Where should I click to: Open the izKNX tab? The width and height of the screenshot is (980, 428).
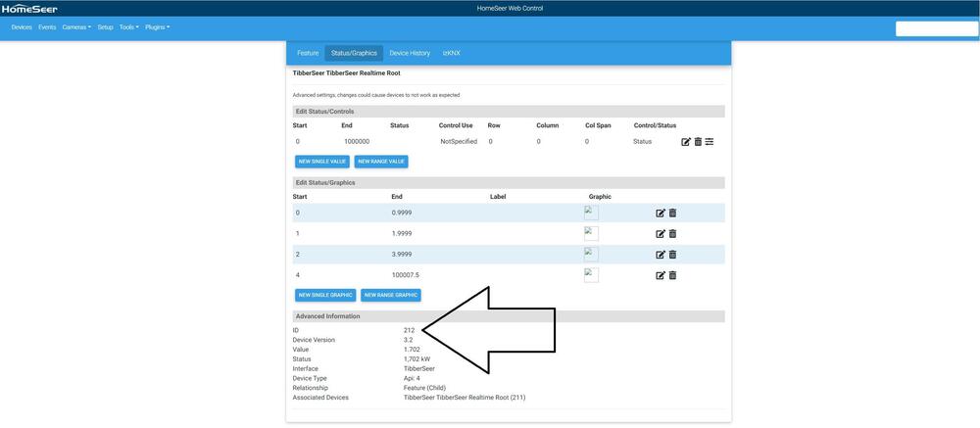pyautogui.click(x=451, y=53)
